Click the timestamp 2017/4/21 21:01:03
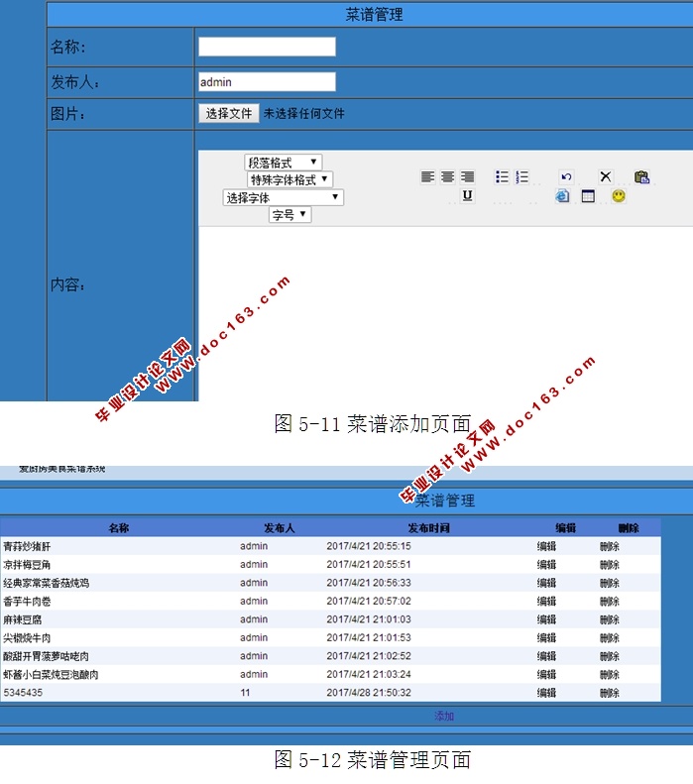This screenshot has height=784, width=693. (369, 619)
